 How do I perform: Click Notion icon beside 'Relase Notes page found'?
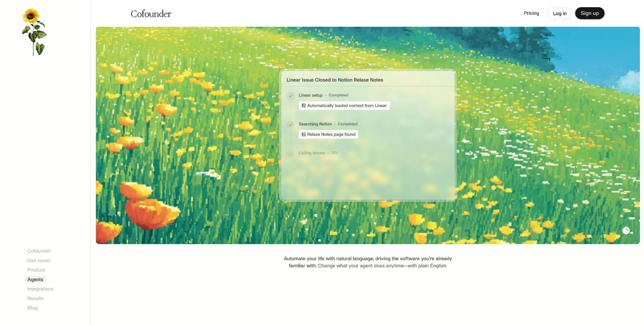point(303,134)
